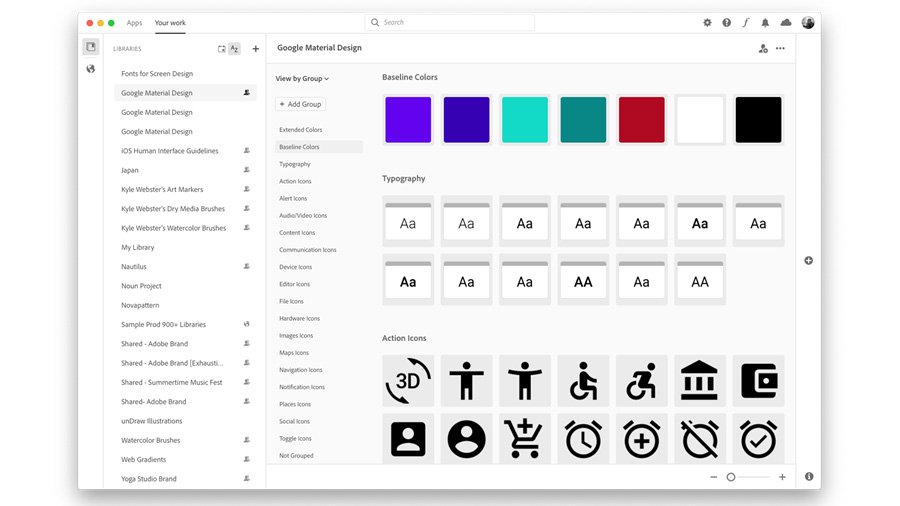900x506 pixels.
Task: Click the Search input field
Action: [x=449, y=22]
